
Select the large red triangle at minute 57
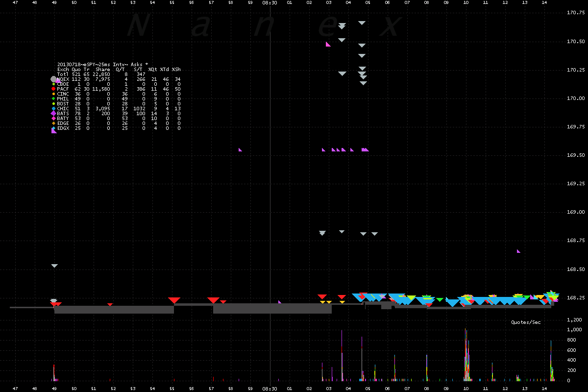click(213, 300)
